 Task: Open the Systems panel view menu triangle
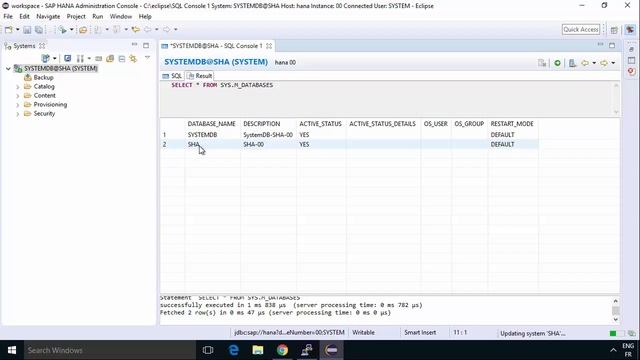click(x=147, y=58)
